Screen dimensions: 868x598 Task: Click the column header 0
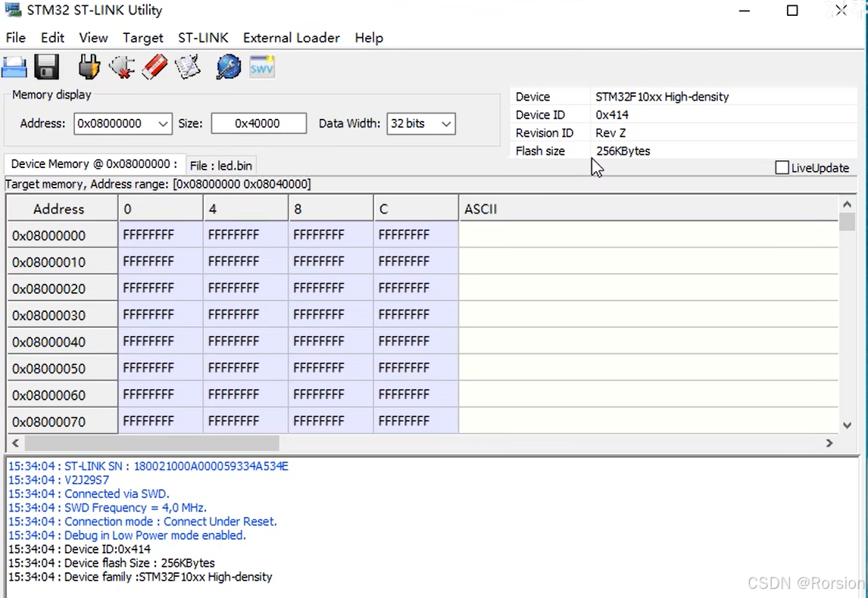[161, 209]
